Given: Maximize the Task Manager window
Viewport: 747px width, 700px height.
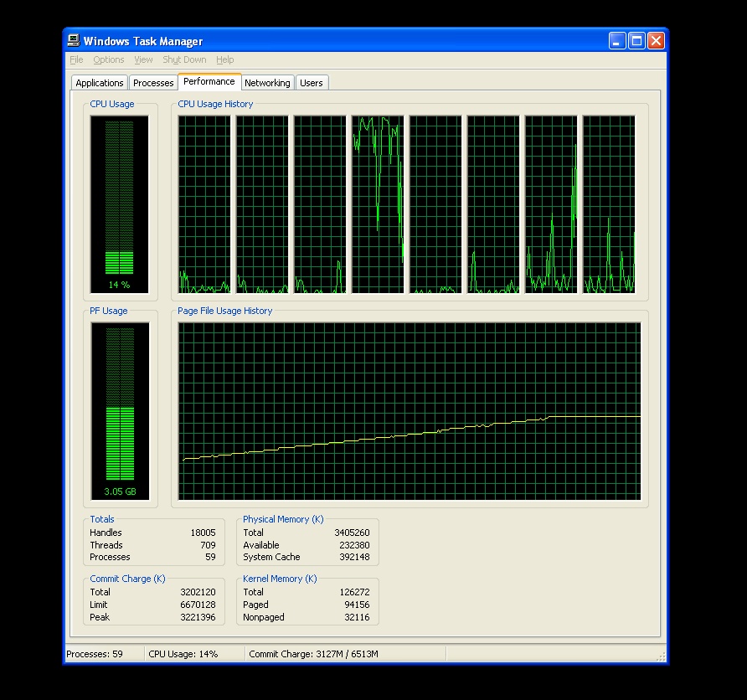Looking at the screenshot, I should (x=636, y=41).
